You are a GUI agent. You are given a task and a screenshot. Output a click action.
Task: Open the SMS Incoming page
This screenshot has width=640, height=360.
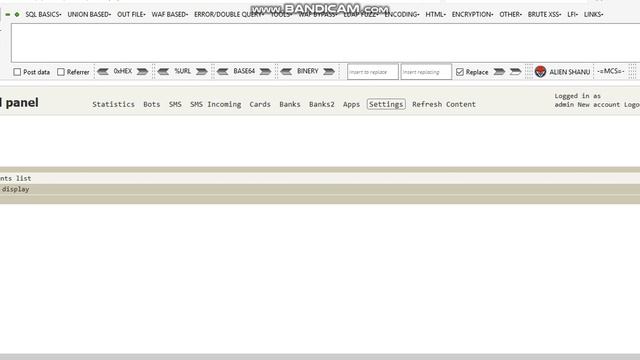click(216, 104)
